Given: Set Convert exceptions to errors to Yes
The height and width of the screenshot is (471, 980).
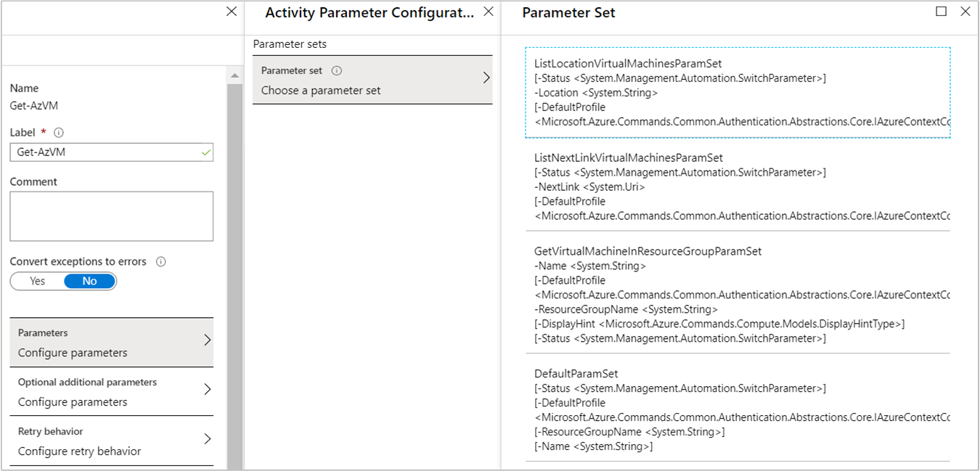Looking at the screenshot, I should 36,281.
